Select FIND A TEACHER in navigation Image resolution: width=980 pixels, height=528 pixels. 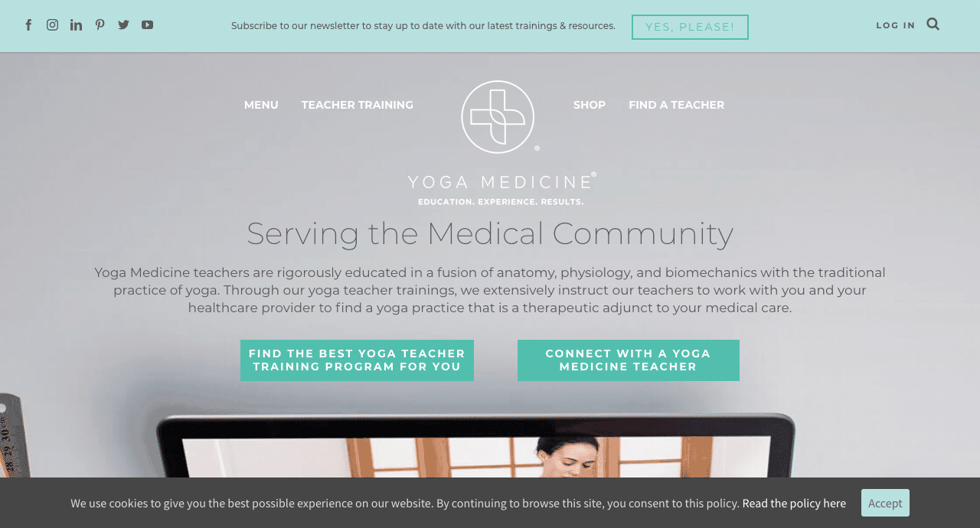click(x=677, y=105)
